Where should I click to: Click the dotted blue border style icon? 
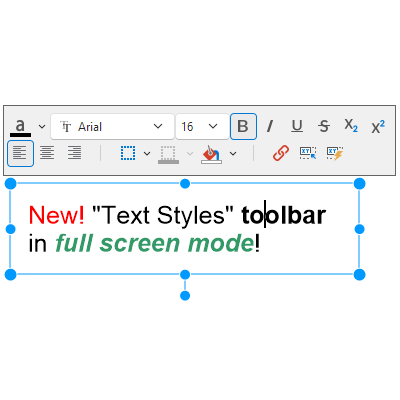128,153
